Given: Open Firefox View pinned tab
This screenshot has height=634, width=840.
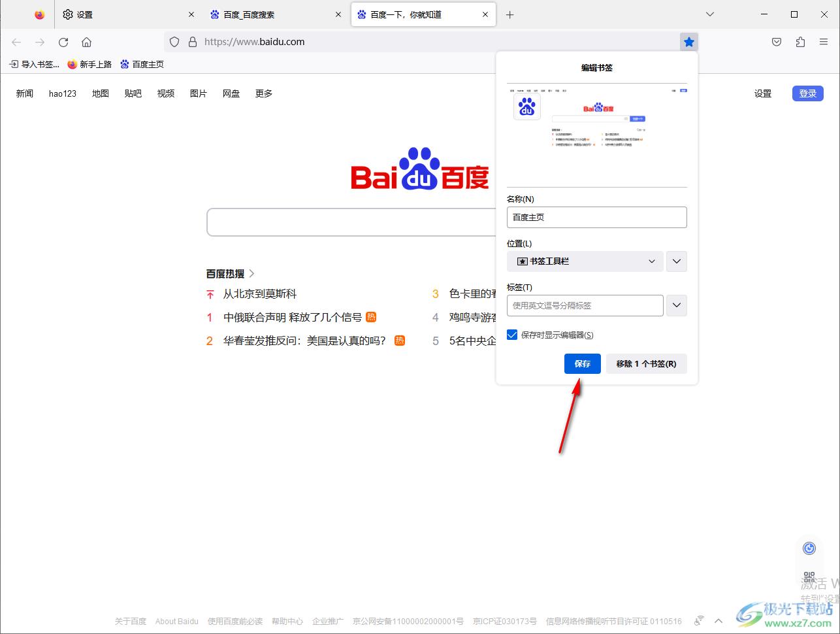Looking at the screenshot, I should 40,14.
